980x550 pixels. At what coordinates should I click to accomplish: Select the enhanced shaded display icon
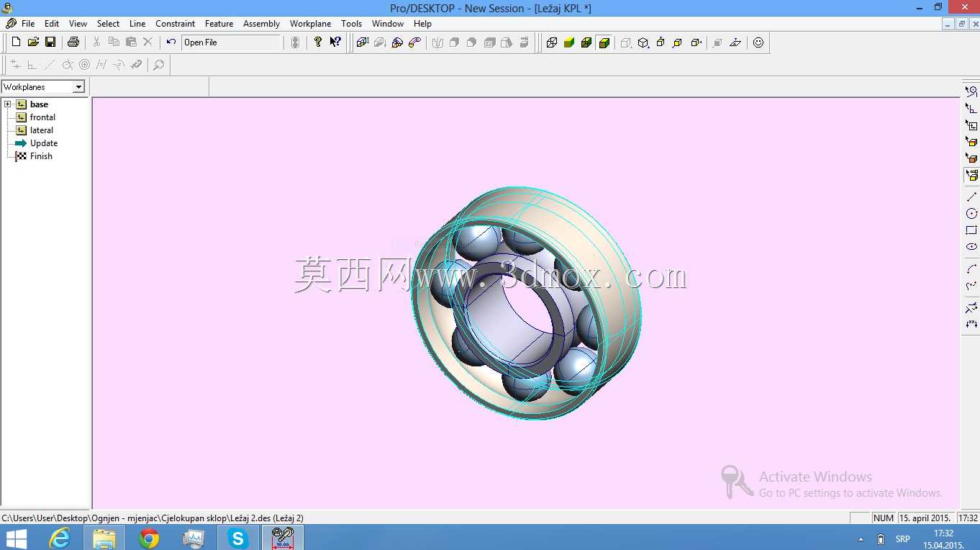click(604, 42)
